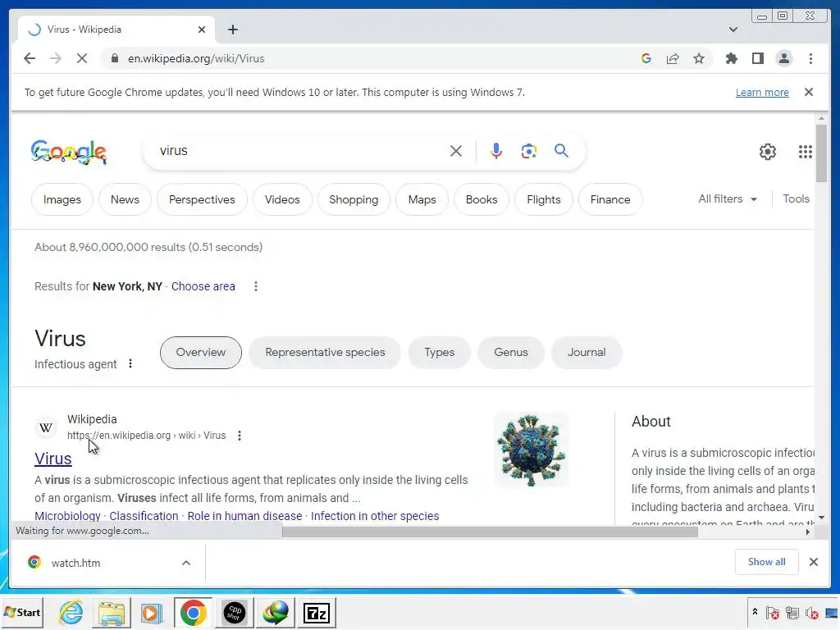Select the Types chip
840x630 pixels.
pyautogui.click(x=440, y=353)
